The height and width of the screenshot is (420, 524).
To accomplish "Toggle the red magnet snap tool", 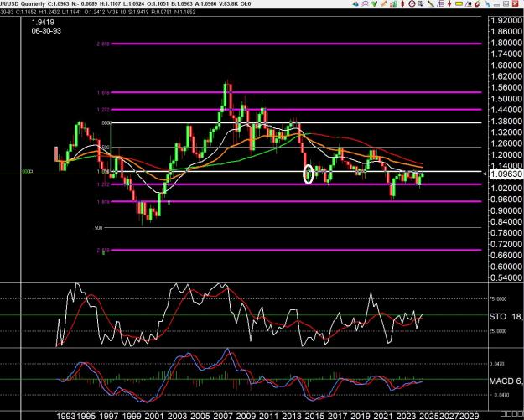I will [x=478, y=3].
